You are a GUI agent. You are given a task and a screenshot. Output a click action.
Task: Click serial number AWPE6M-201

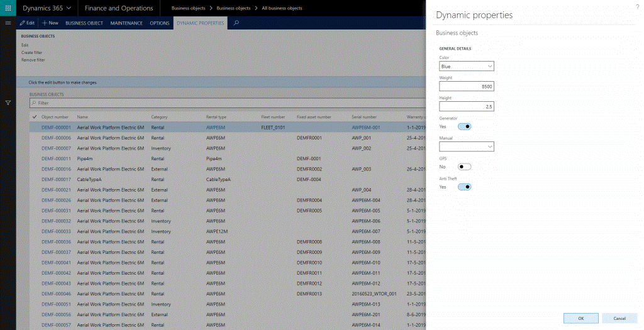(x=366, y=315)
